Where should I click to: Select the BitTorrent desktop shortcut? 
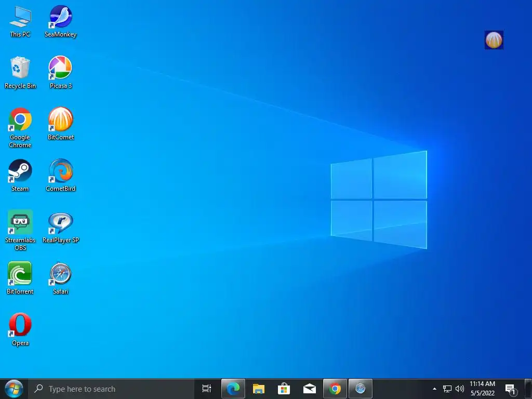coord(20,278)
